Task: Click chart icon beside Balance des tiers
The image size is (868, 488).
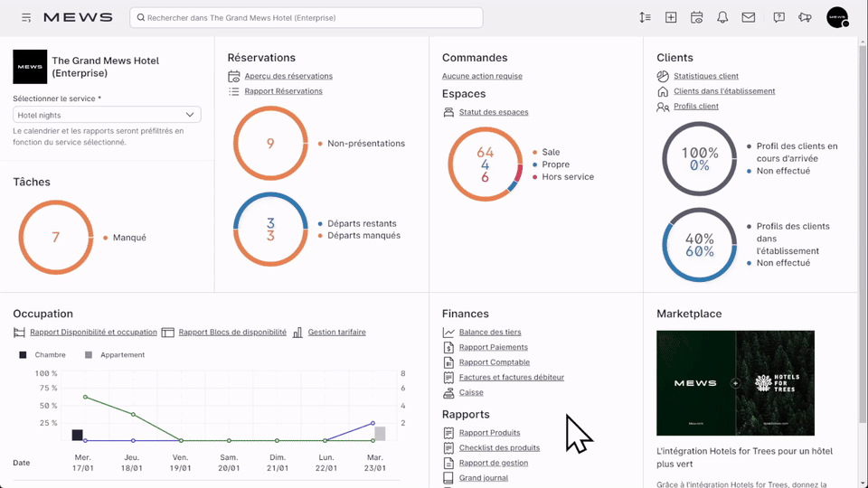Action: point(448,333)
